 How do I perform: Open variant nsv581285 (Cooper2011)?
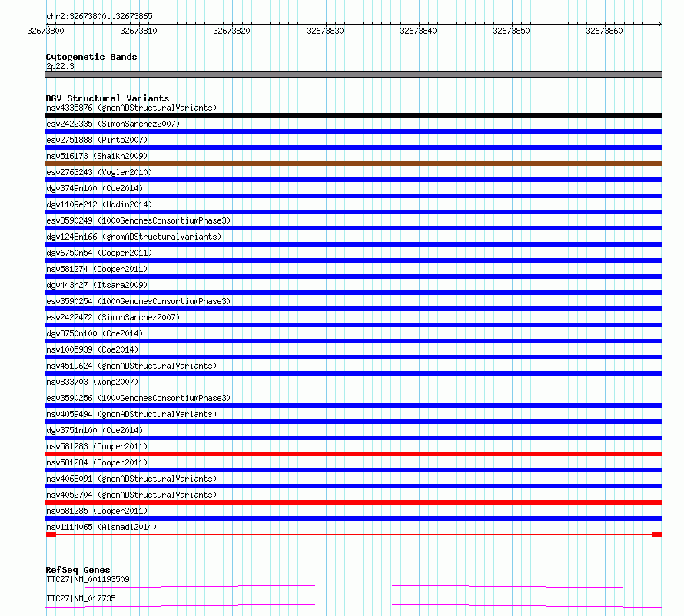pyautogui.click(x=97, y=511)
